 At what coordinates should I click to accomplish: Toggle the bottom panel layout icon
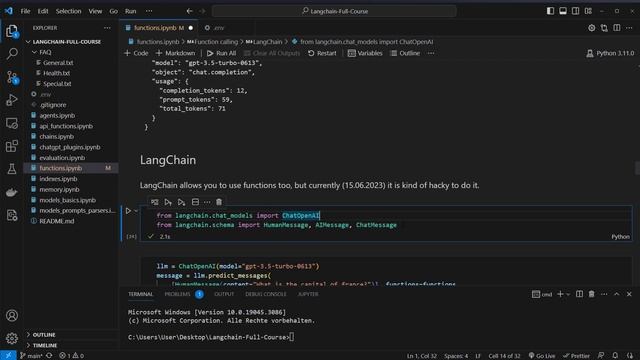(x=563, y=11)
